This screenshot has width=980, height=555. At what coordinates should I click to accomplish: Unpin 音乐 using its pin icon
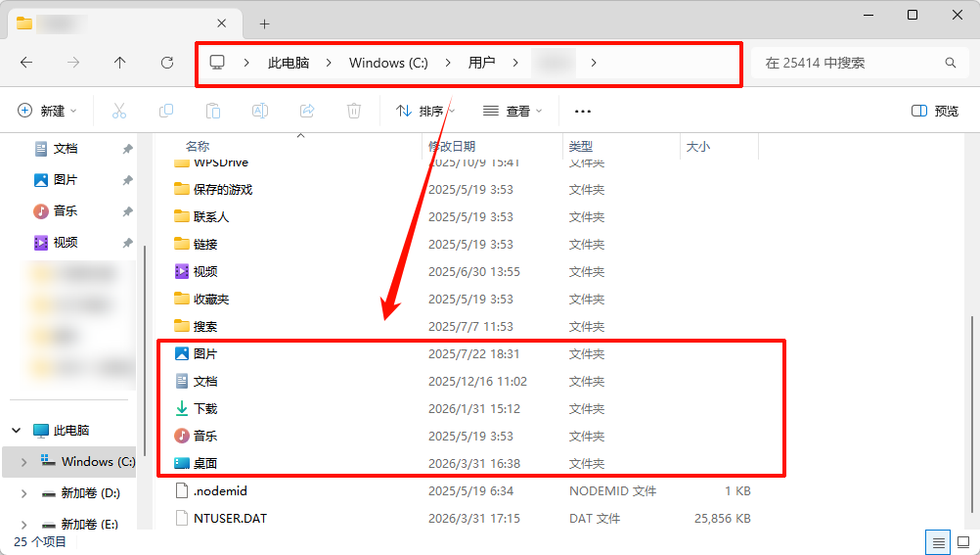(x=127, y=211)
